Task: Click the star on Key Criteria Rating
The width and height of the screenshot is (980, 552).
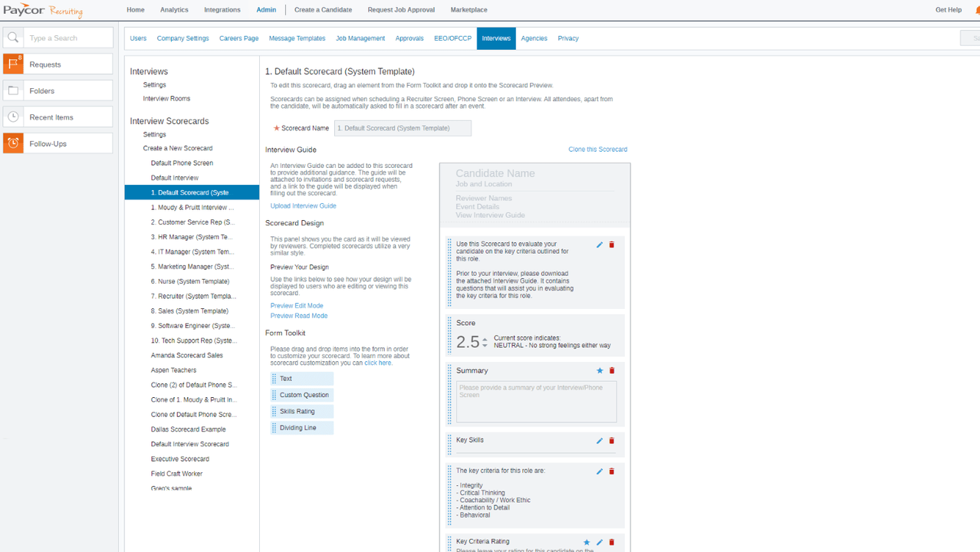Action: click(x=587, y=542)
